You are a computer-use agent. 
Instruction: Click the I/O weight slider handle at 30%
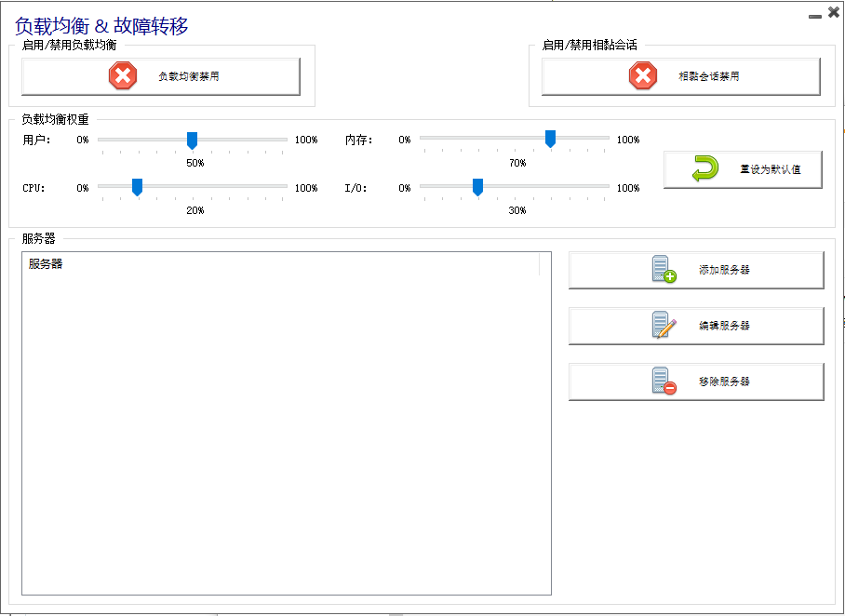click(x=477, y=188)
